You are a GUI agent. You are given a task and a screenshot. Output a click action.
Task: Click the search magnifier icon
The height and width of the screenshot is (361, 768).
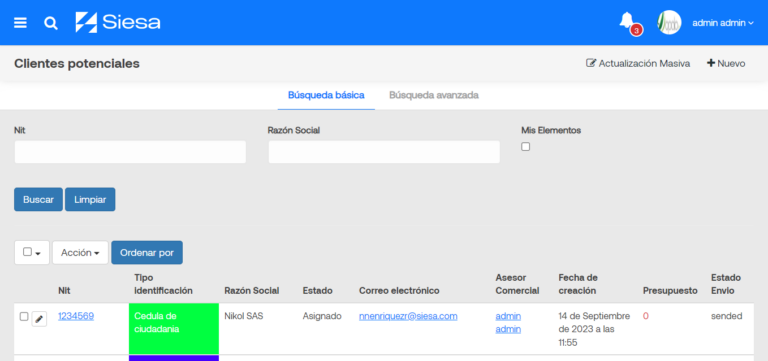coord(51,23)
